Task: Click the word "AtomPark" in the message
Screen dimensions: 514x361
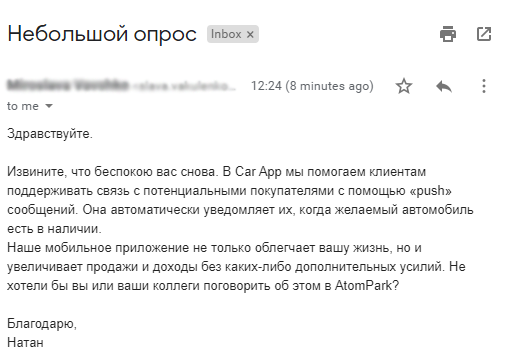Action: click(x=363, y=286)
